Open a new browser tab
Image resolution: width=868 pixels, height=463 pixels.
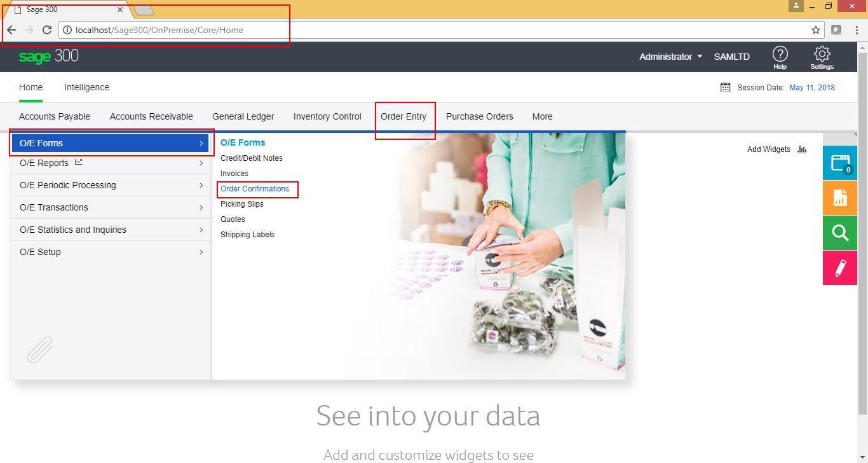pos(144,10)
